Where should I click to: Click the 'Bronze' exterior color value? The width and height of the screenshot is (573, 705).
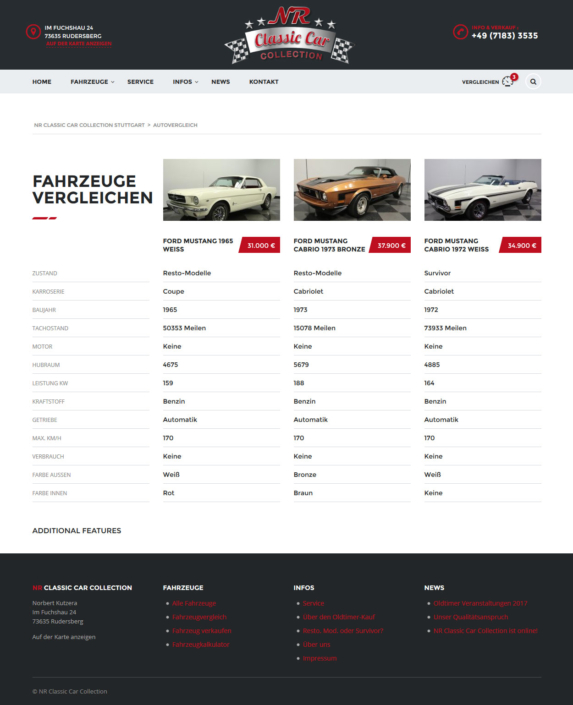(305, 475)
